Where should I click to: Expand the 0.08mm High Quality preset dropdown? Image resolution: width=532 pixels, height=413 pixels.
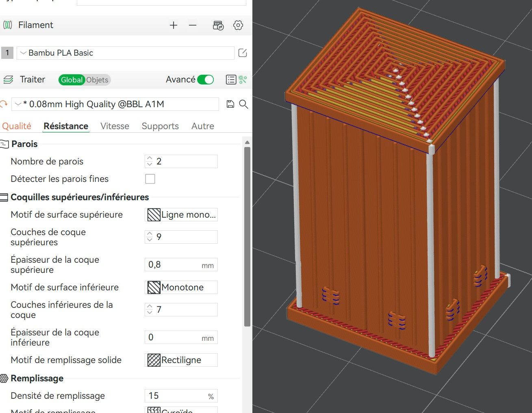(115, 104)
